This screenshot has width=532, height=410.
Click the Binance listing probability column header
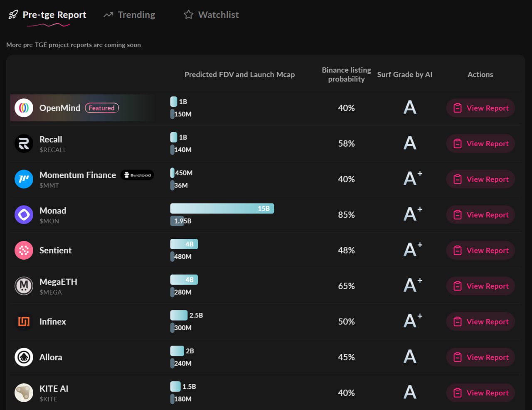346,75
